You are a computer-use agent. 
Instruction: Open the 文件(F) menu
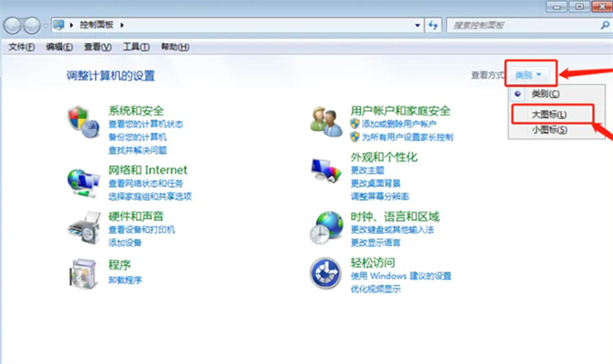(x=22, y=47)
